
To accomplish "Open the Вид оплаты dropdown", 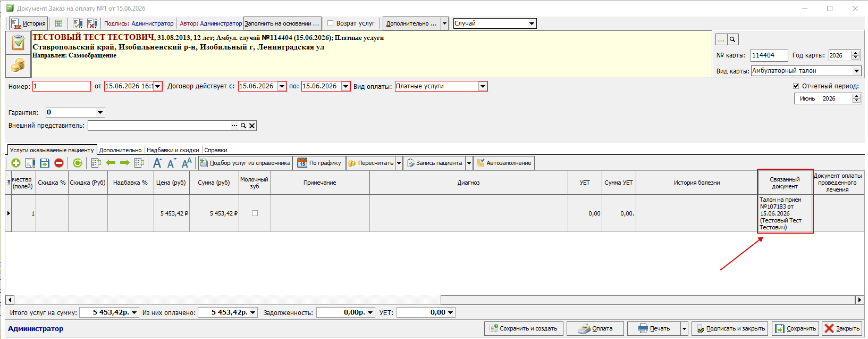I will (483, 86).
